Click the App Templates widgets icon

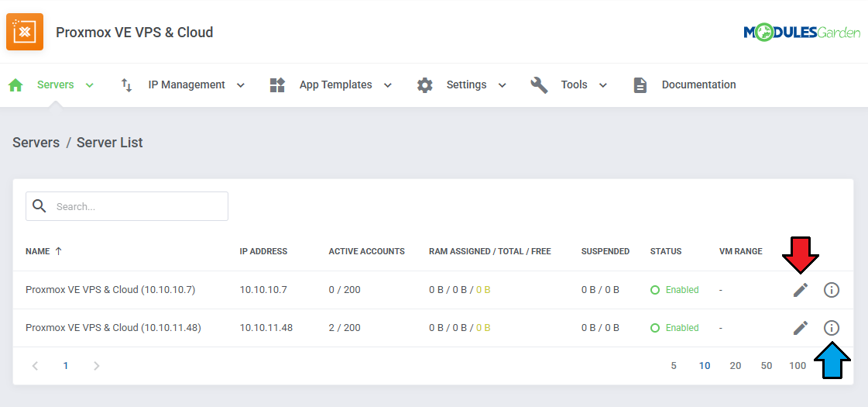pyautogui.click(x=276, y=85)
